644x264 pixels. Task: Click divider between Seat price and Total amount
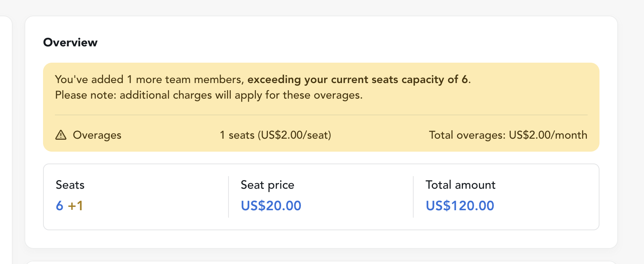413,197
